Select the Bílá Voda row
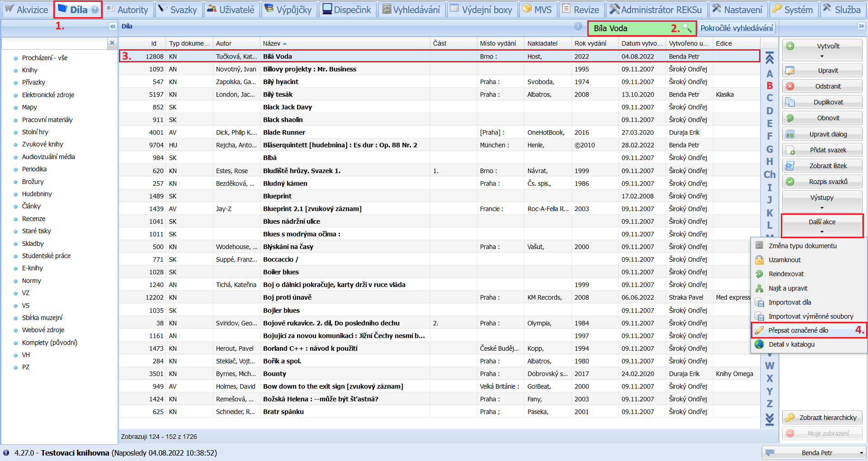Image resolution: width=868 pixels, height=461 pixels. 439,56
